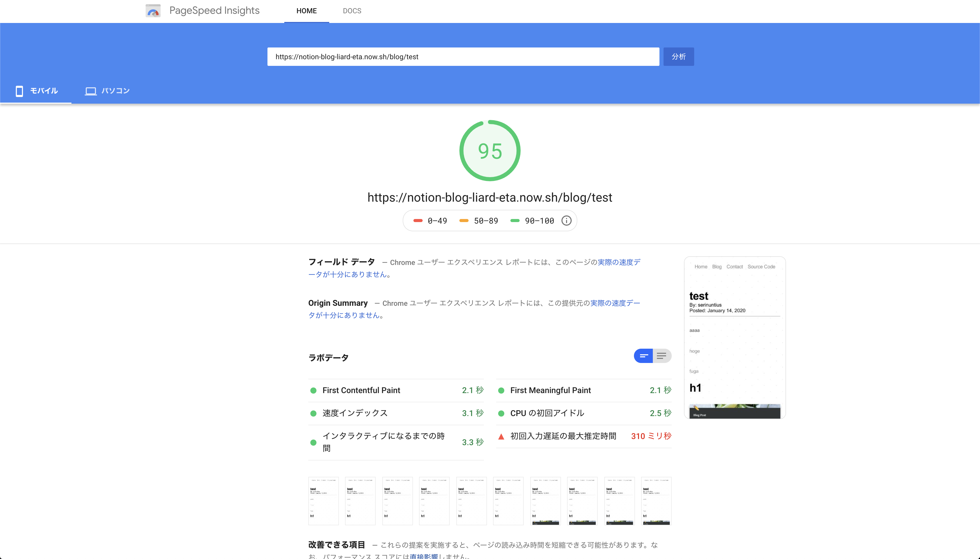
Task: Click the mobile phone icon tab
Action: (19, 91)
